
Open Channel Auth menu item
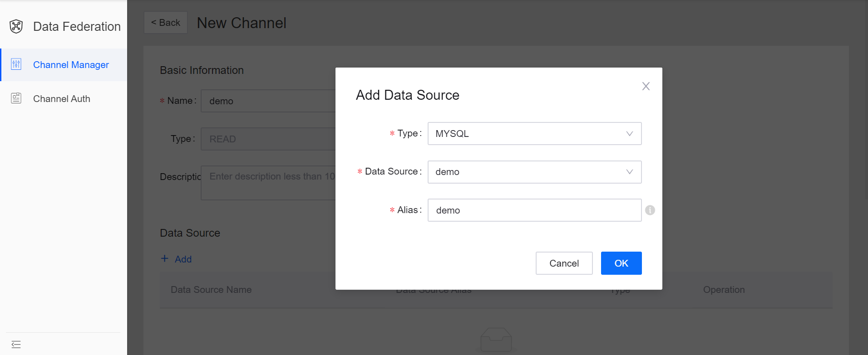pyautogui.click(x=64, y=98)
